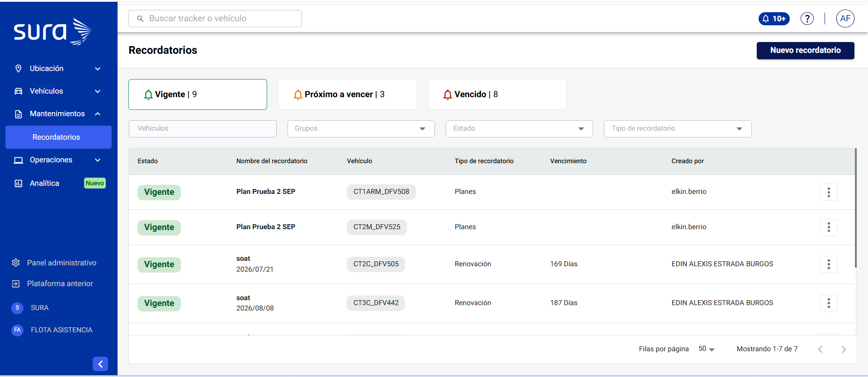This screenshot has width=868, height=377.
Task: Select Recordatorios in the sidebar
Action: coord(58,137)
